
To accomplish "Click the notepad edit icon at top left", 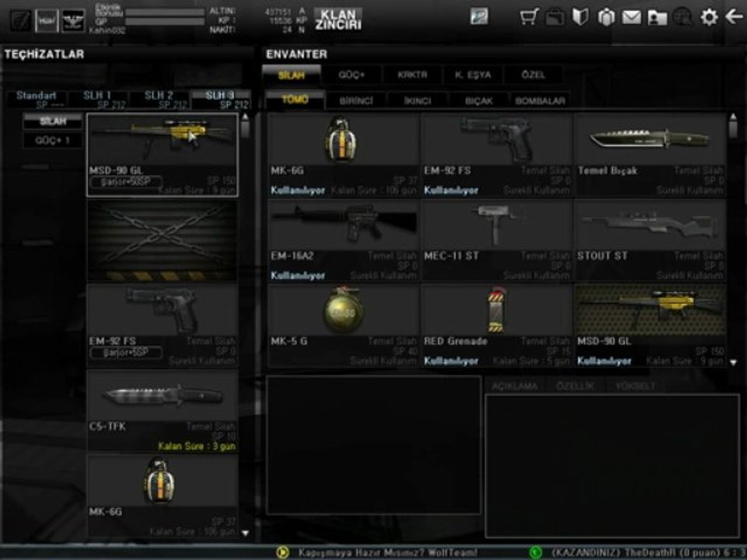I will [21, 20].
